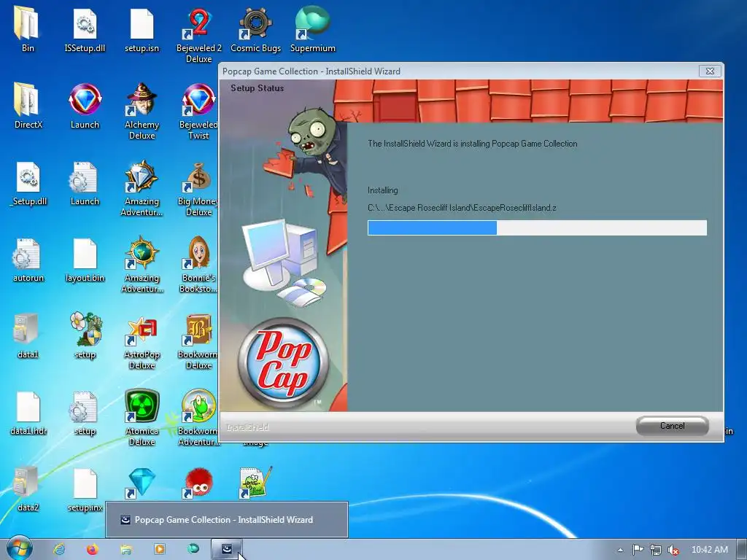747x560 pixels.
Task: Launch the Cosmic Bugs shortcut
Action: point(256,29)
